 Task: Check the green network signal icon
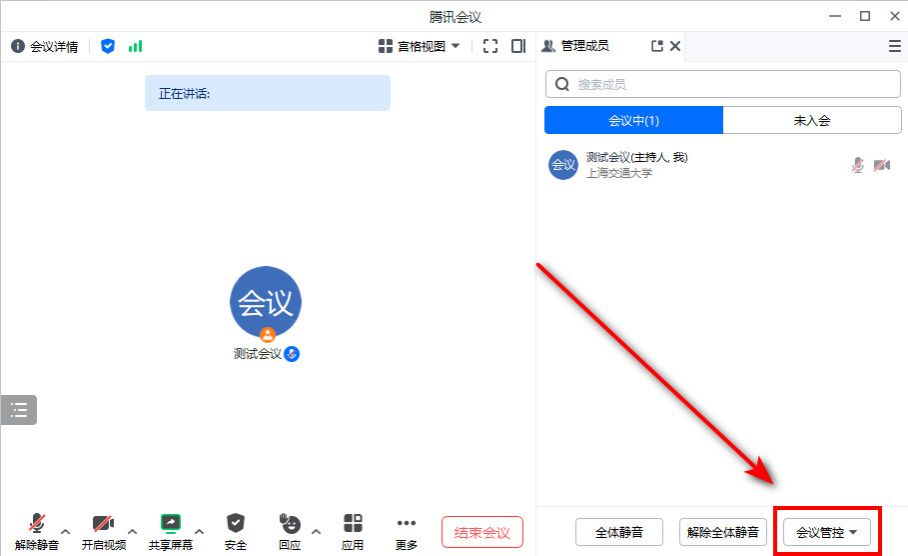pyautogui.click(x=136, y=46)
